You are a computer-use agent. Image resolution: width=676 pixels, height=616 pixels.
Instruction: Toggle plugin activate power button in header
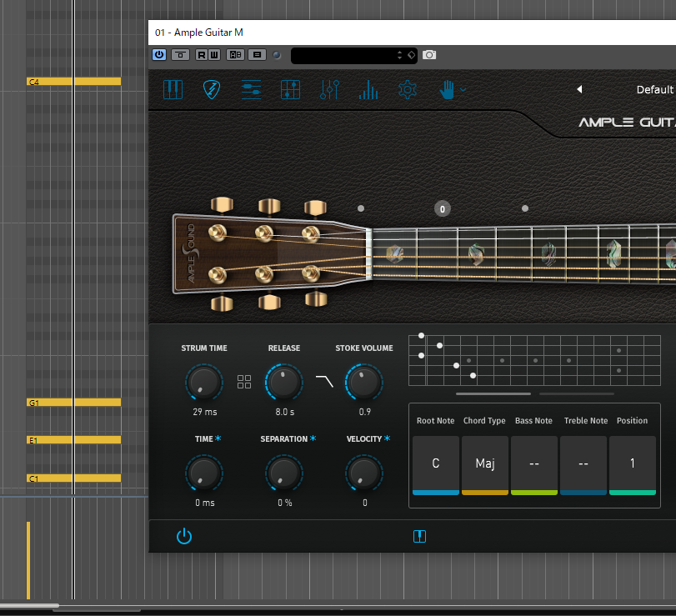click(159, 55)
